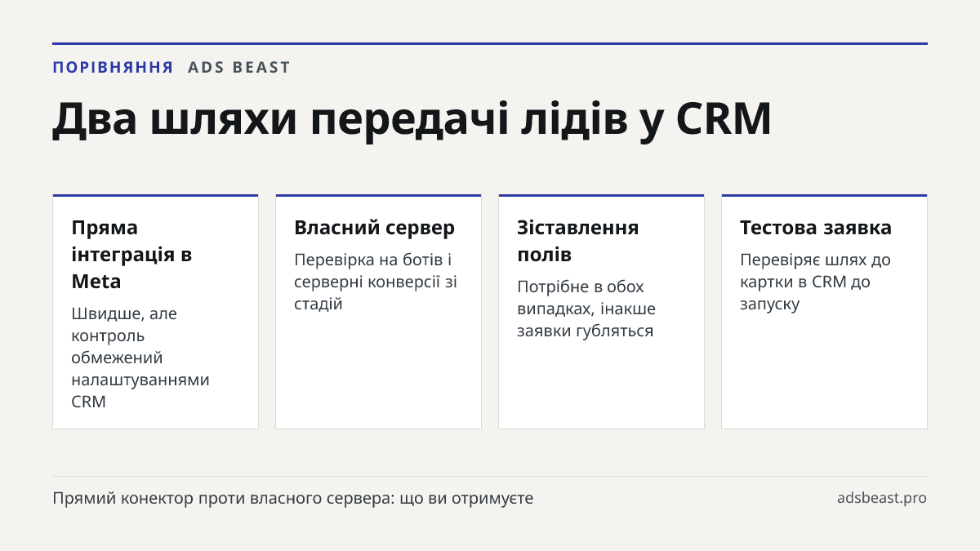Select the Тестова заявка card title
Viewport: 980px width, 551px height.
(x=816, y=228)
